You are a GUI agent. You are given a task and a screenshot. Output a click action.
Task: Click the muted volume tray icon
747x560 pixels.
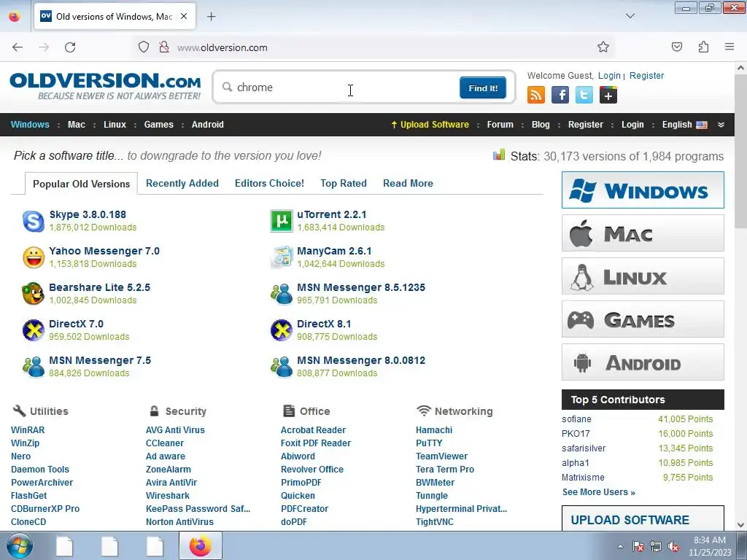pyautogui.click(x=673, y=547)
